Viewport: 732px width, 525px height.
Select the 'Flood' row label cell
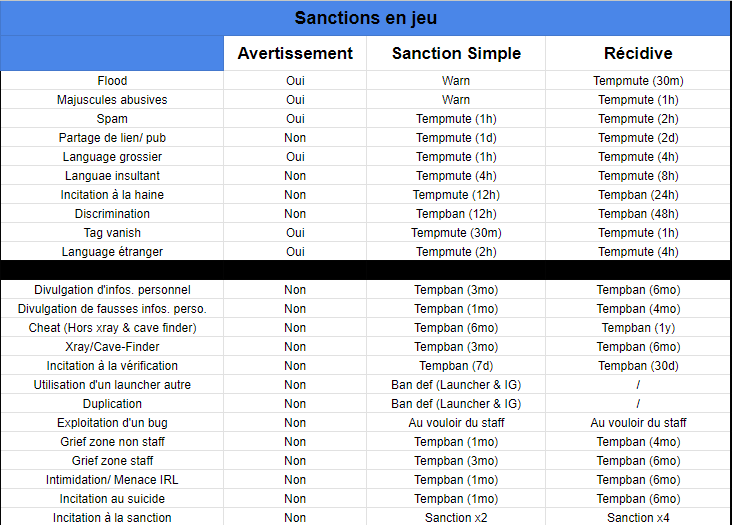point(112,81)
